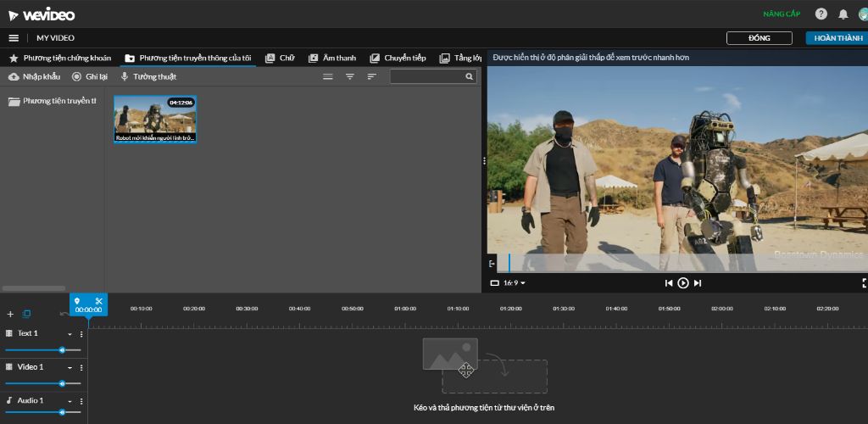Click the 04:12:06 duration badge on clip
The image size is (868, 424).
coord(181,103)
